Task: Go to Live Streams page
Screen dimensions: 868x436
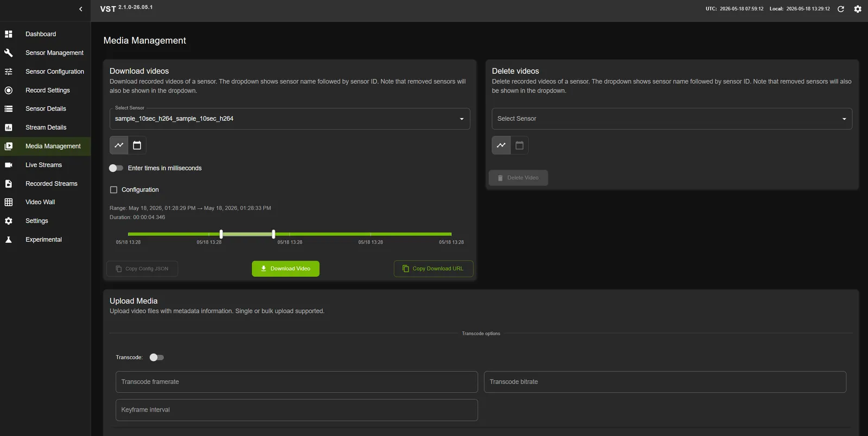Action: [x=45, y=165]
